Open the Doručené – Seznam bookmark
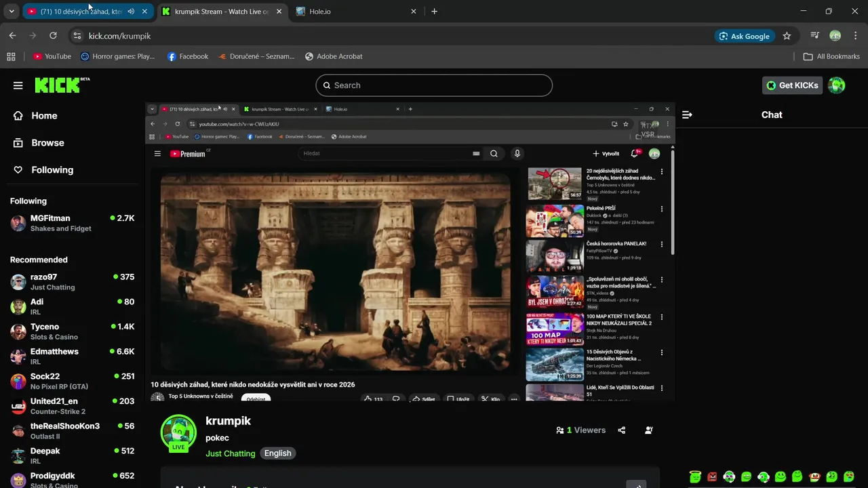Image resolution: width=868 pixels, height=488 pixels. pos(256,57)
